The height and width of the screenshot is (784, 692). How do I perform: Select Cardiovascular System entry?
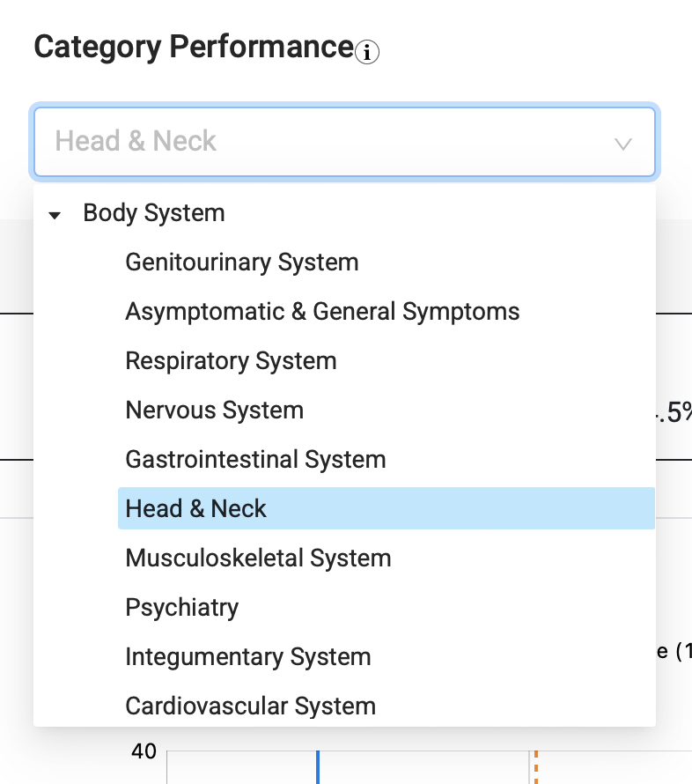point(250,706)
